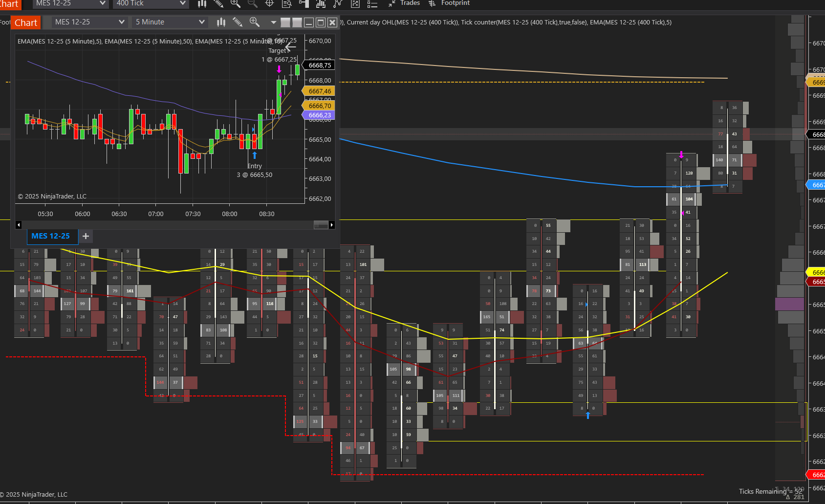Close the floating 5 Minute chart window
This screenshot has height=504, width=825.
[x=332, y=22]
